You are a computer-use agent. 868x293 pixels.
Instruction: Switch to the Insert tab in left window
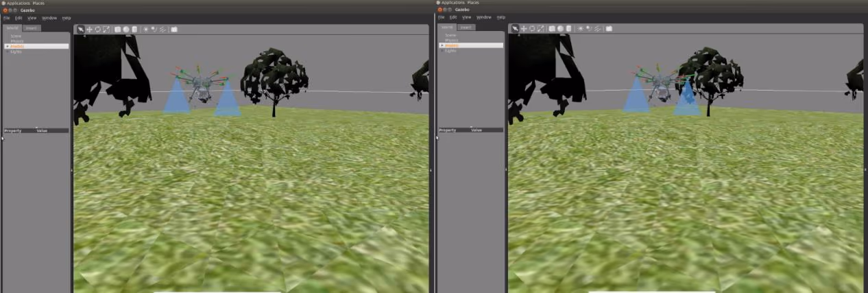pyautogui.click(x=32, y=28)
